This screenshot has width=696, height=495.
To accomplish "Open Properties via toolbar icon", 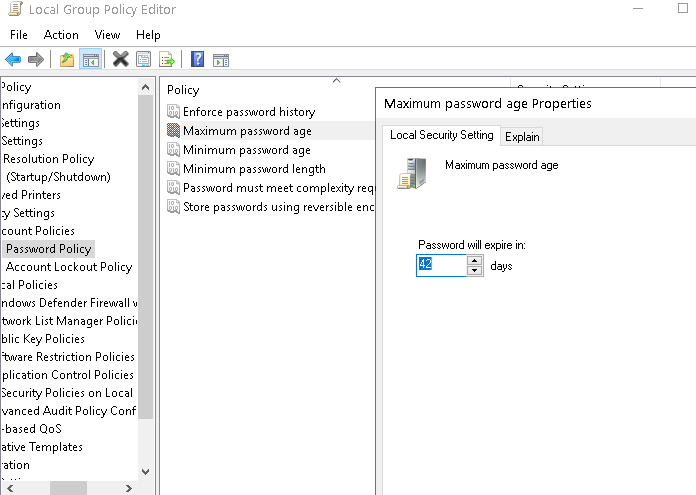I will click(143, 59).
